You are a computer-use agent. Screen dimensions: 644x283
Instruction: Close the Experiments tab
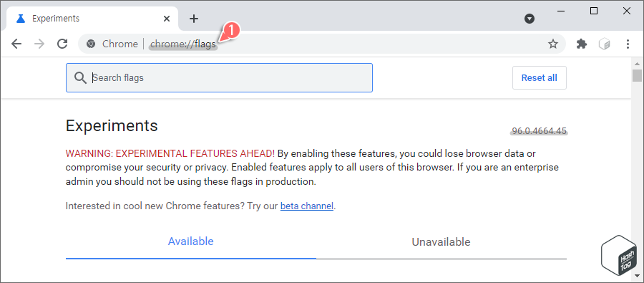pos(167,19)
